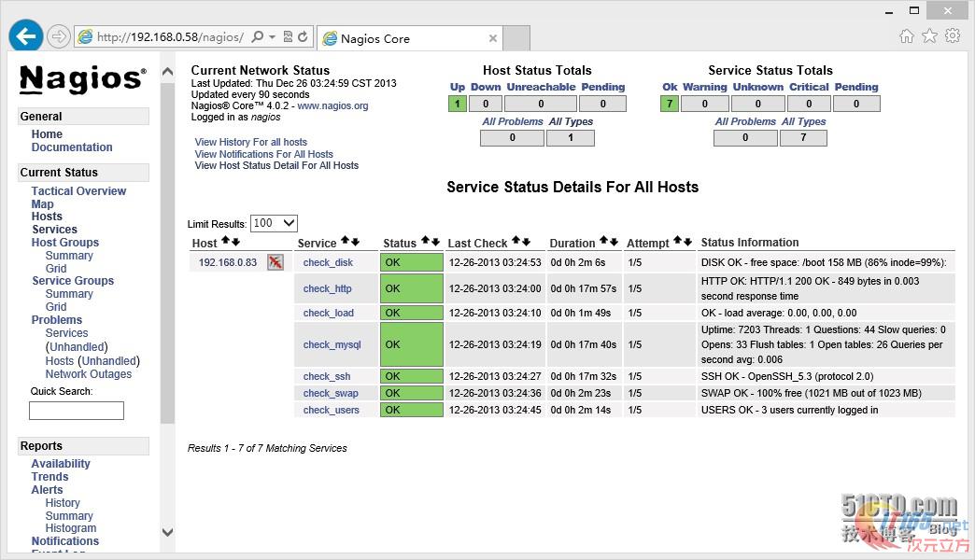Open Unhandled services problems link

pyautogui.click(x=77, y=347)
